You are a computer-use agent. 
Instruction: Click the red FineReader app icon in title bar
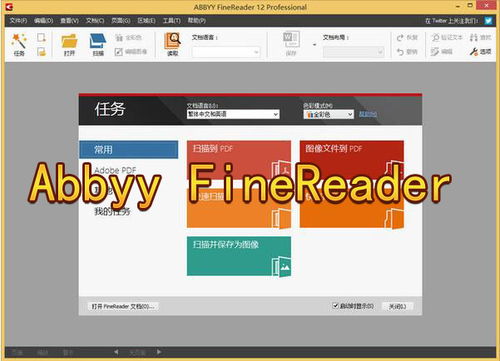pyautogui.click(x=9, y=6)
